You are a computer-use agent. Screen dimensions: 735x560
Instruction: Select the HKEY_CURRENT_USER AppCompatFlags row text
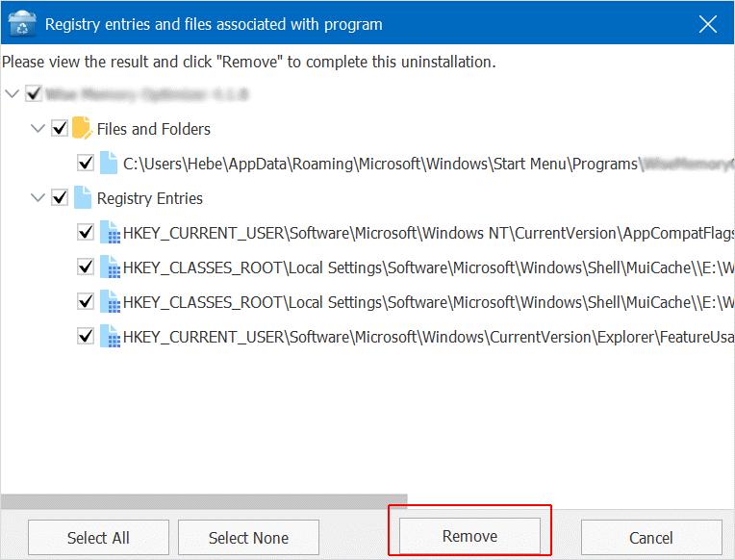click(x=428, y=233)
